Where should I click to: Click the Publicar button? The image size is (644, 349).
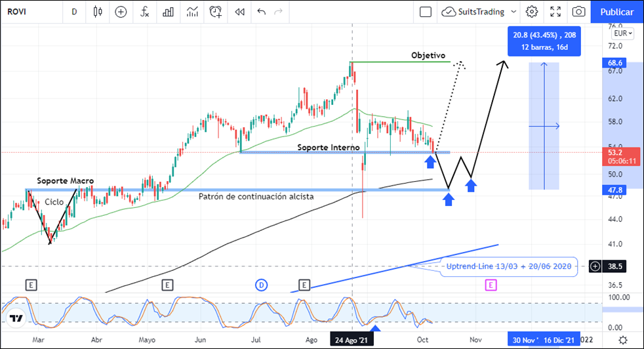pos(616,12)
